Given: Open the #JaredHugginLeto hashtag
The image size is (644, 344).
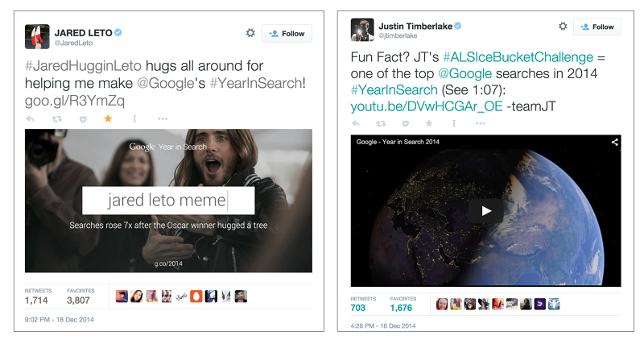Looking at the screenshot, I should tap(83, 66).
